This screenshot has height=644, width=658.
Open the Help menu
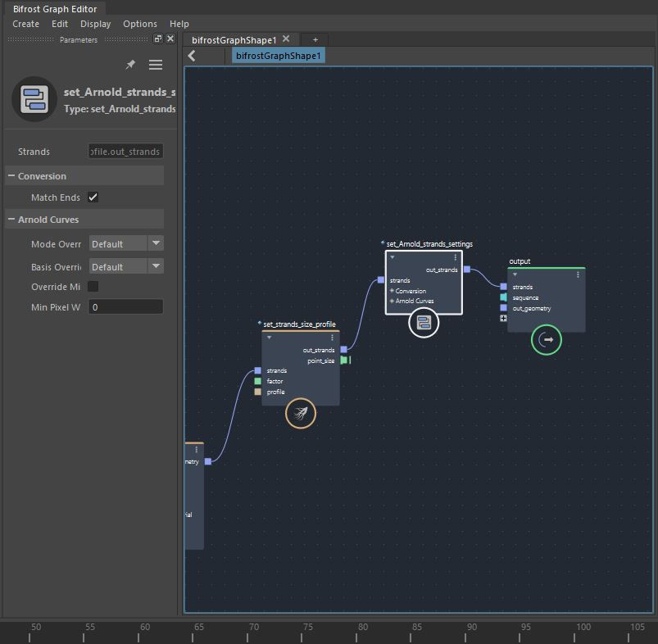(179, 24)
